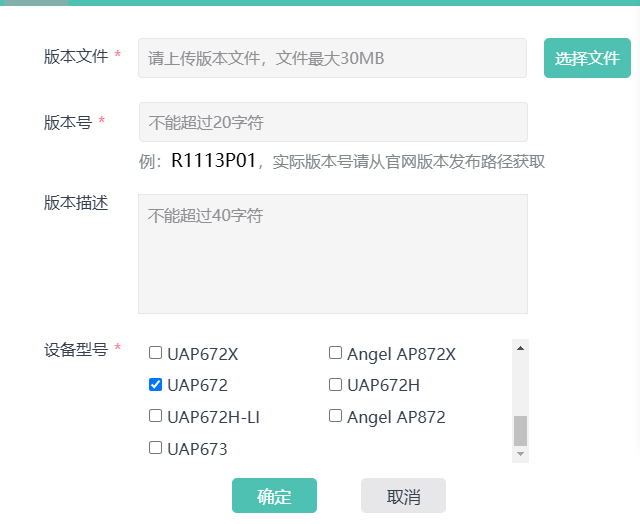
Task: Click the scrollbar track above the thumb
Action: tap(520, 385)
